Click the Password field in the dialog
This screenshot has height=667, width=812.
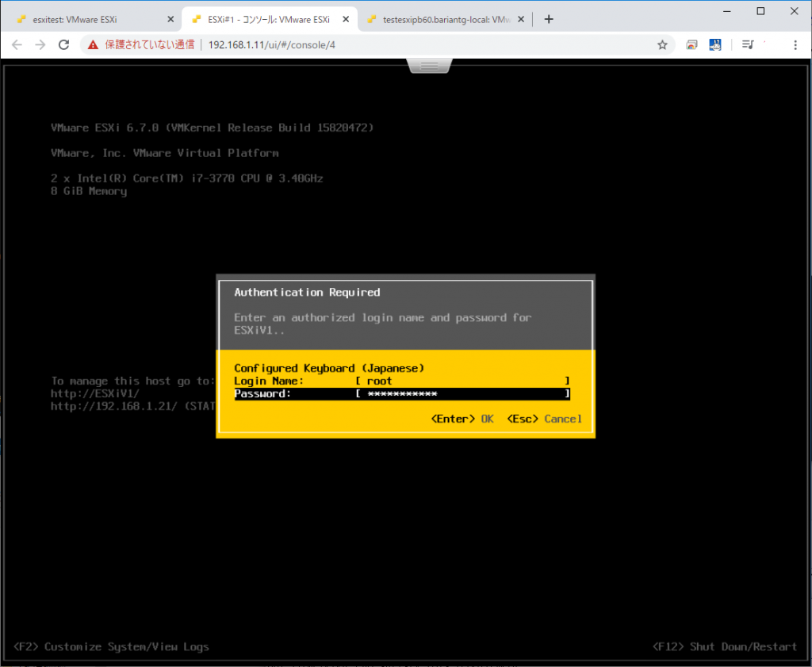463,394
